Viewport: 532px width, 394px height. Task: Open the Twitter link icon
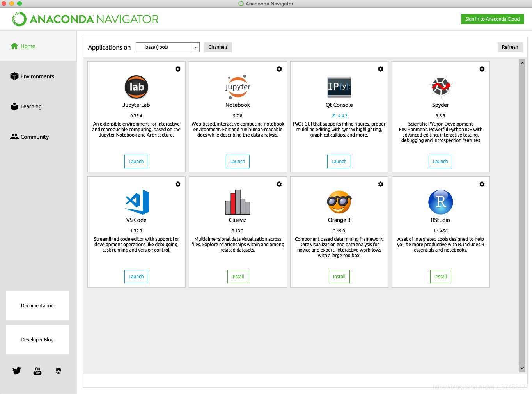pos(17,371)
